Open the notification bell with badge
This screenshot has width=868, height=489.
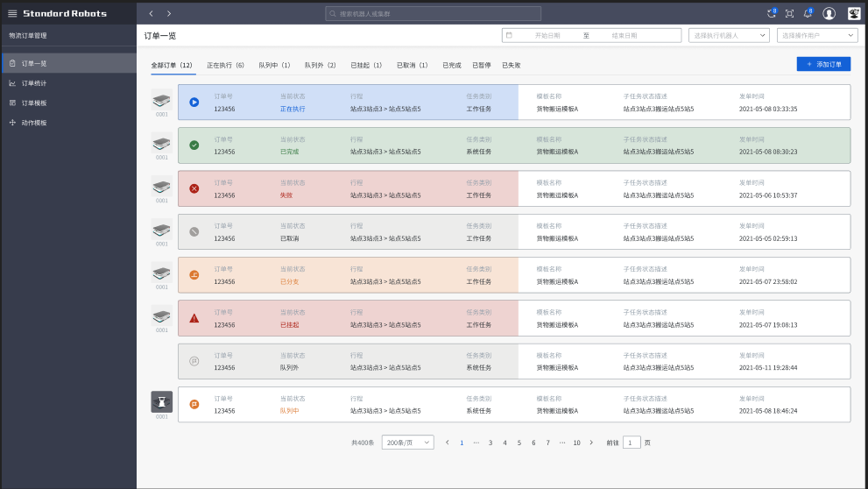point(808,13)
